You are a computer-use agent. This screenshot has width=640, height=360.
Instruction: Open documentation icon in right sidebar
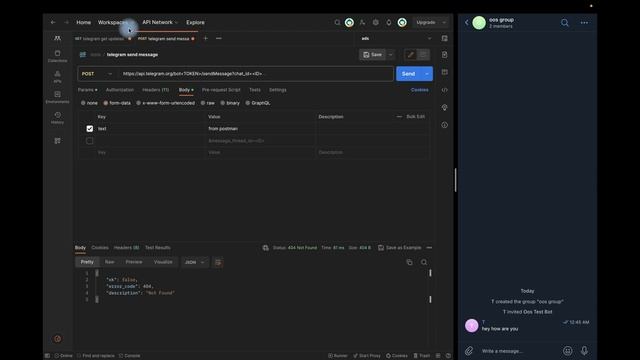[444, 55]
